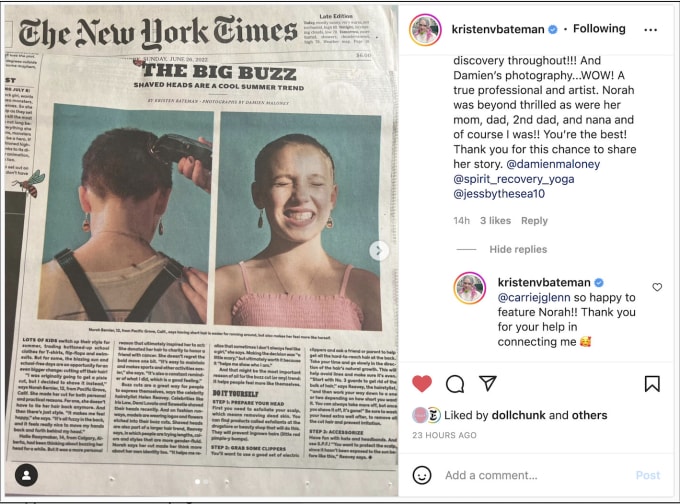This screenshot has height=504, width=680.
Task: Collapse thread with Hide replies
Action: (x=518, y=249)
